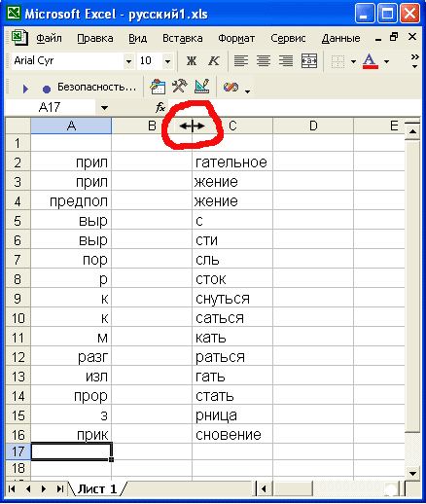Open font color dropdown arrow
The width and height of the screenshot is (426, 504).
pos(386,61)
